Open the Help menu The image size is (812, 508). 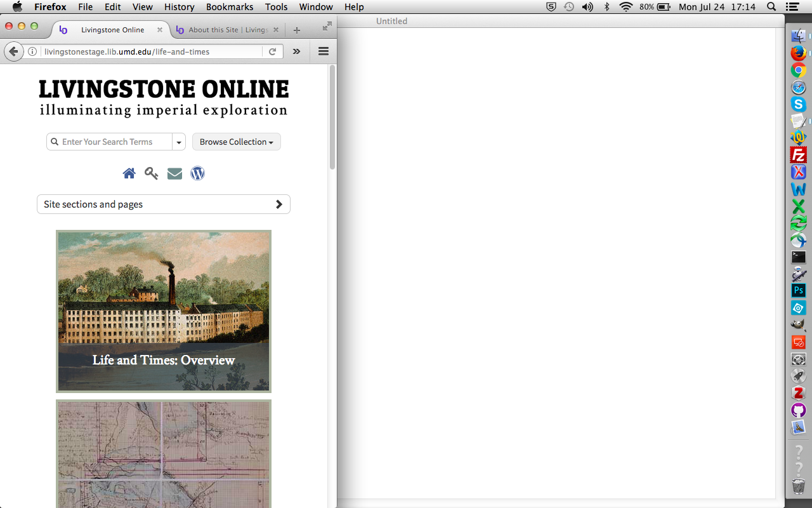point(354,7)
